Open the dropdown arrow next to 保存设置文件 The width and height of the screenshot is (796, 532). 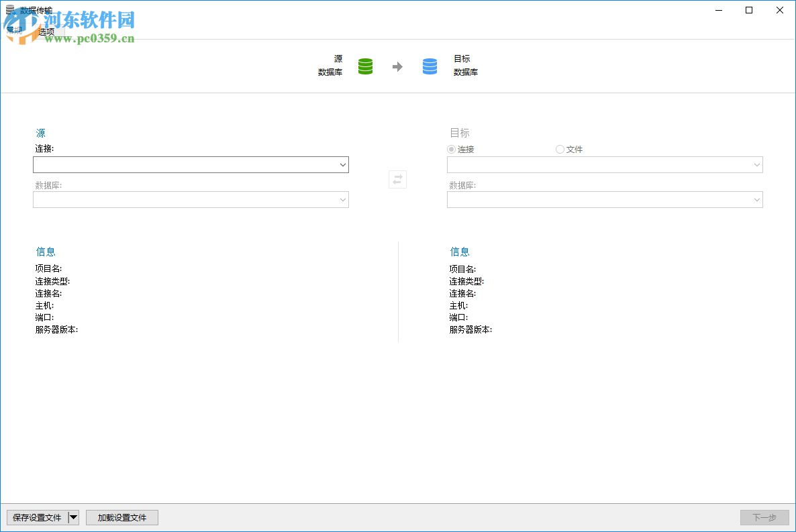click(x=74, y=517)
